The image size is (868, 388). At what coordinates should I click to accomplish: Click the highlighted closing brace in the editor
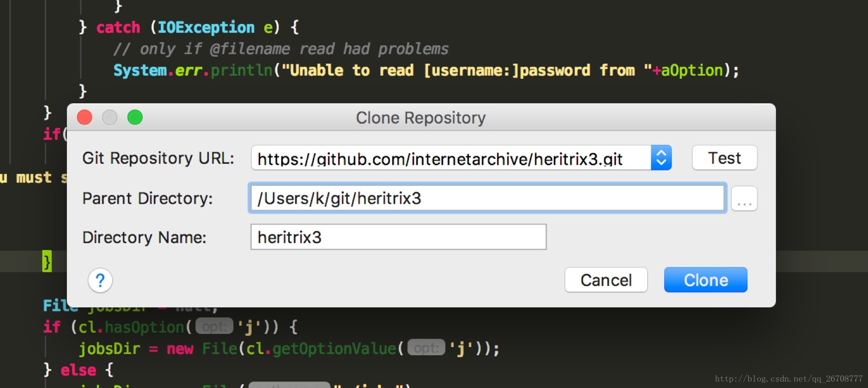click(47, 261)
